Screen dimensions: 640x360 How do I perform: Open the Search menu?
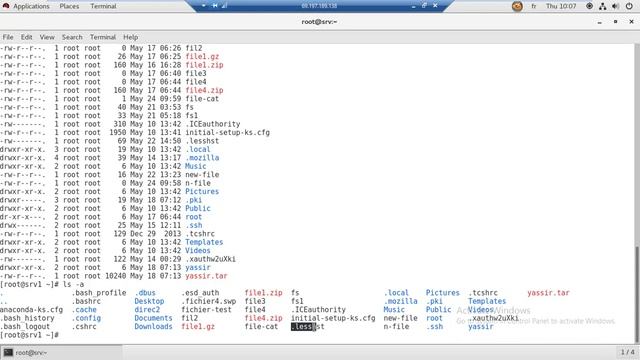[72, 37]
